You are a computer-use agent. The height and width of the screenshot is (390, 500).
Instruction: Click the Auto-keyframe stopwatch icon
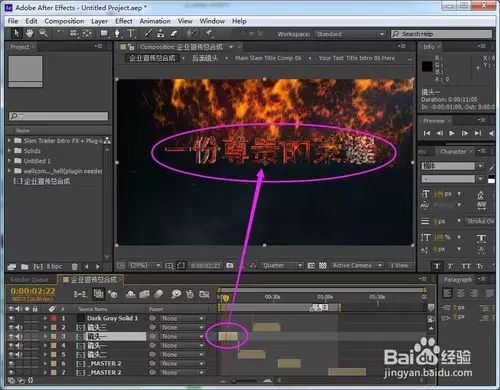190,294
